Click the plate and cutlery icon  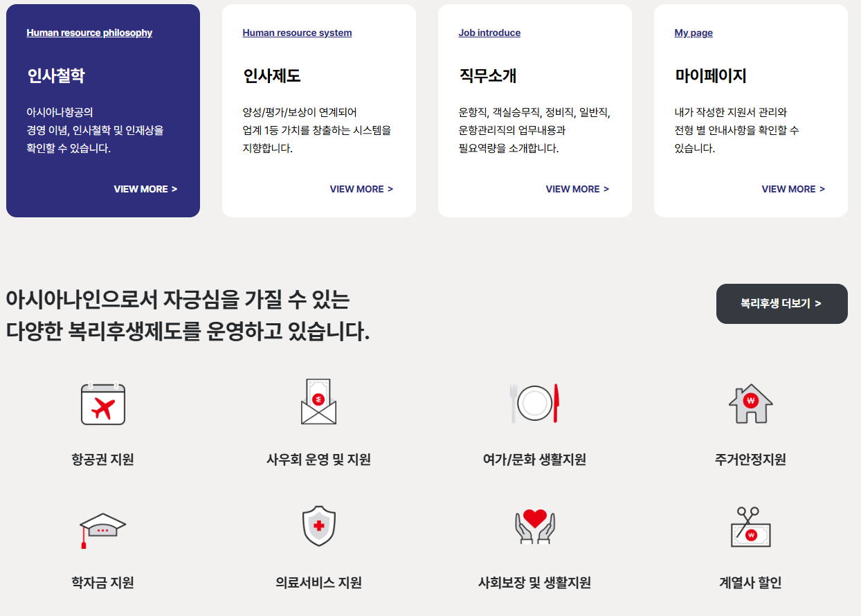[x=534, y=403]
